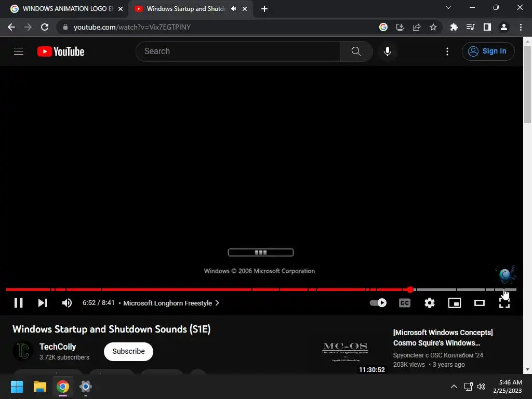Screen dimensions: 532x399
Task: Reload the current page
Action: [x=45, y=27]
